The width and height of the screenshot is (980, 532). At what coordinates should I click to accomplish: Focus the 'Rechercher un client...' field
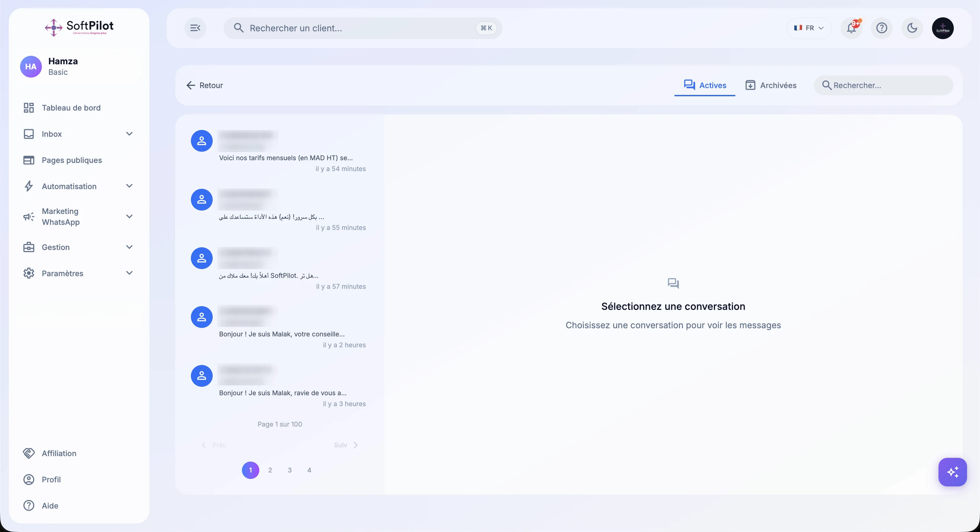[x=362, y=28]
